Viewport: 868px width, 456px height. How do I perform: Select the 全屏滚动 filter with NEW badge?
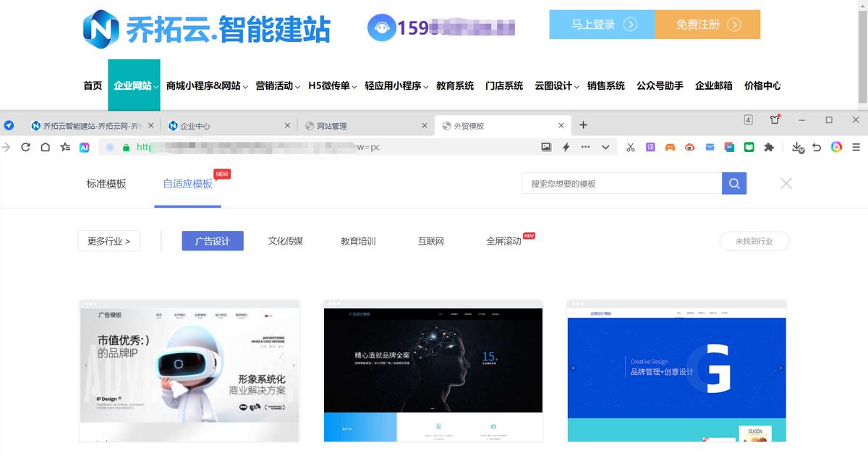(x=504, y=241)
